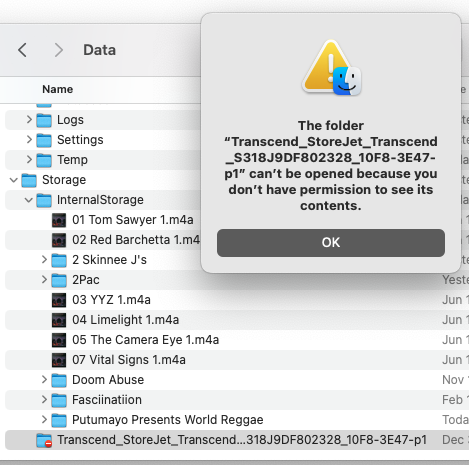Go forward with the right chevron
The width and height of the screenshot is (469, 465).
[59, 50]
